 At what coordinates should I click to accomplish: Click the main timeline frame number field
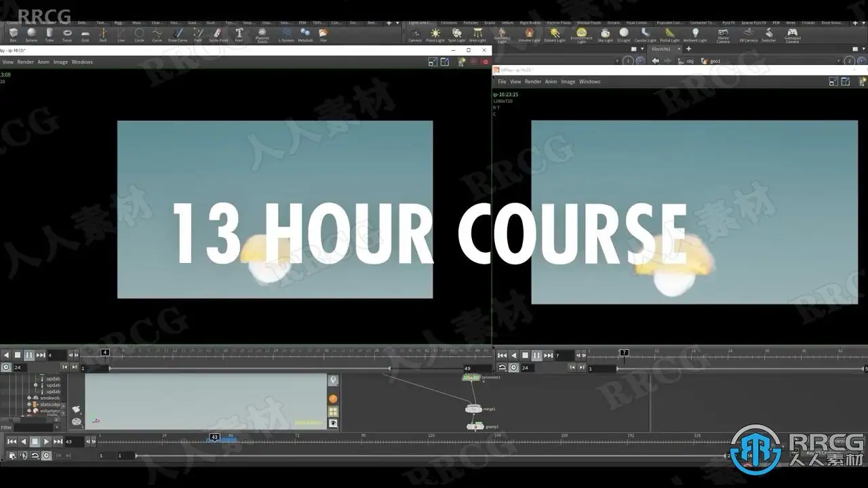coord(73,441)
